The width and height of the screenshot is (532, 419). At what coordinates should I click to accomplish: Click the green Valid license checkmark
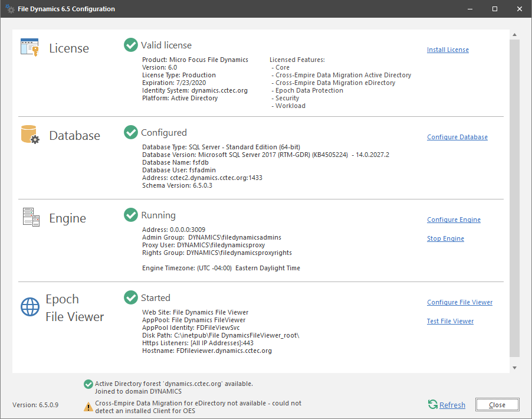click(131, 45)
